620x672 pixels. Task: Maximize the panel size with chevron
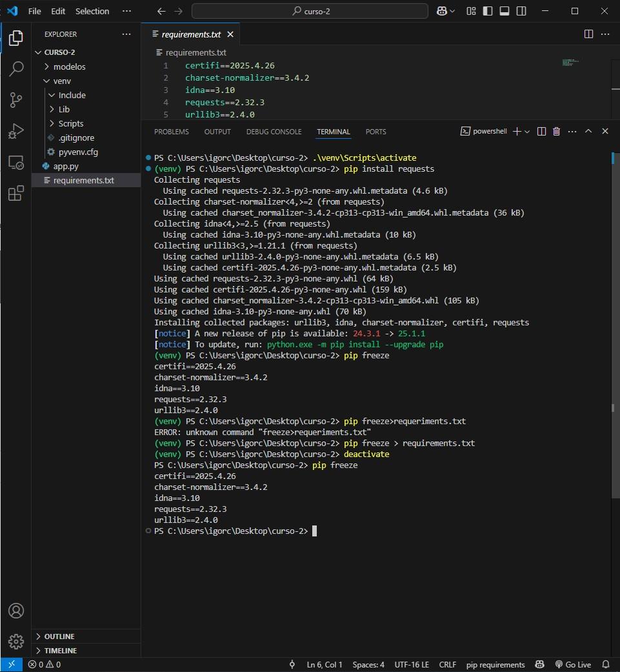click(588, 131)
